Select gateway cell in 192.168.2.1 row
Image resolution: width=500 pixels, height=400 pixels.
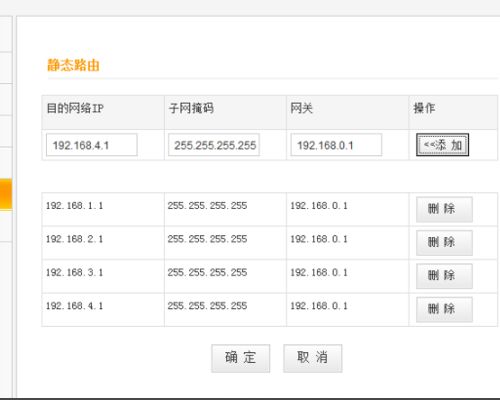pyautogui.click(x=347, y=243)
